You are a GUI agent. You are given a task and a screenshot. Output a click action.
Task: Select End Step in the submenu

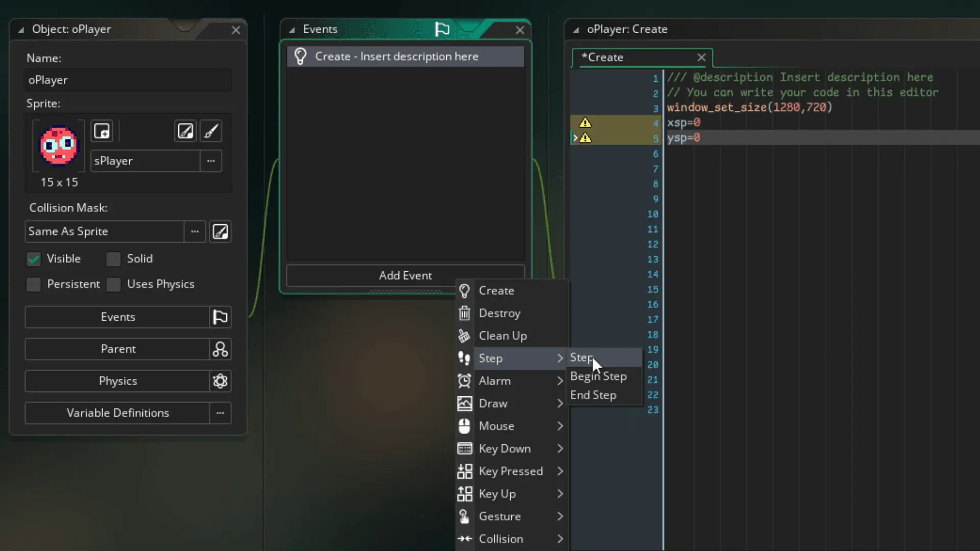point(605,395)
